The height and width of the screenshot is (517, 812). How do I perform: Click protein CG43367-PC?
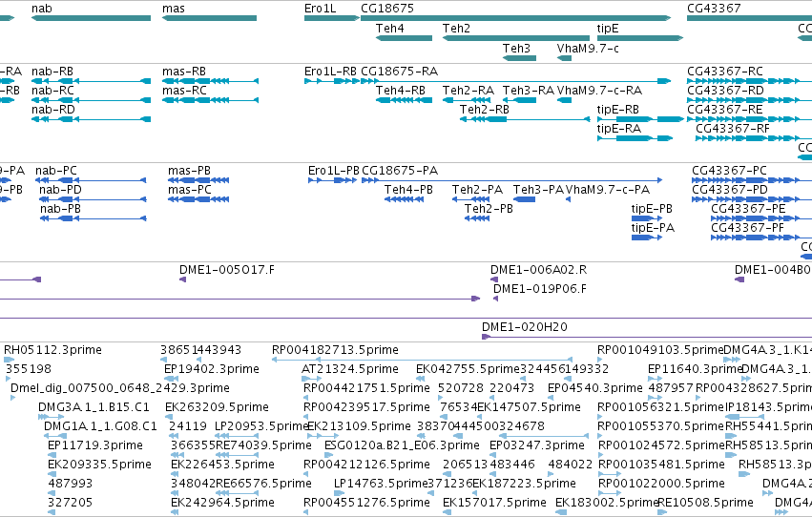point(752,180)
